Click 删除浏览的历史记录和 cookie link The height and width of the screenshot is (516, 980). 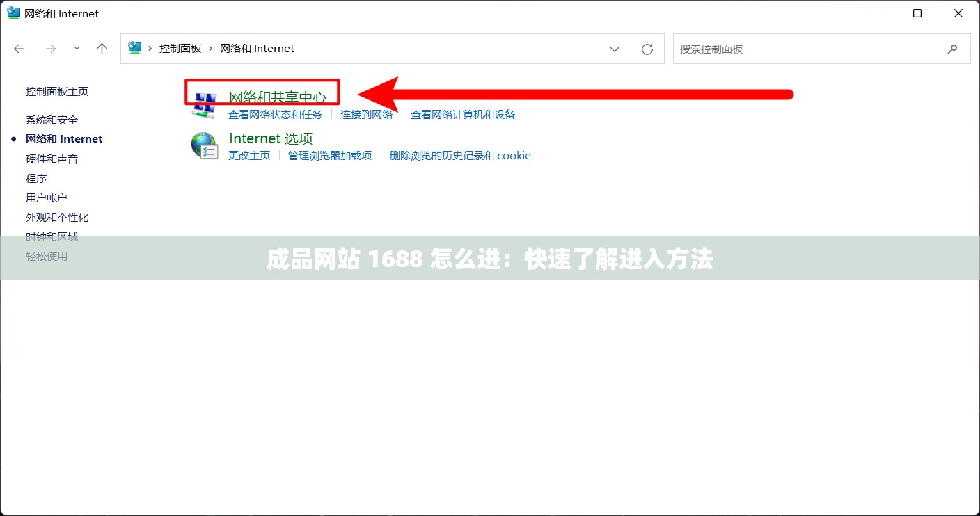460,156
